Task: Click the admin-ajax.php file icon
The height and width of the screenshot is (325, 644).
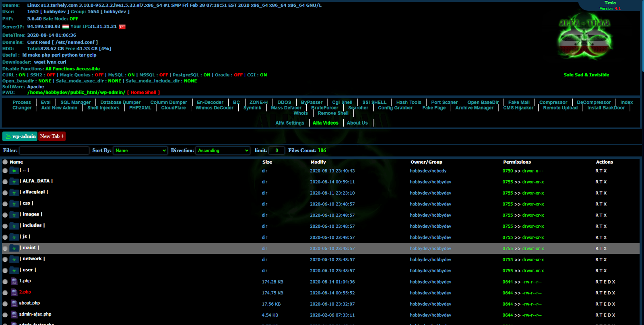Action: pyautogui.click(x=14, y=315)
